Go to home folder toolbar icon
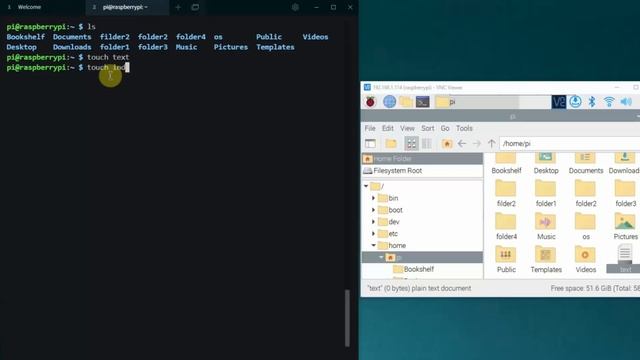Viewport: 640px width, 360px height. click(x=447, y=143)
